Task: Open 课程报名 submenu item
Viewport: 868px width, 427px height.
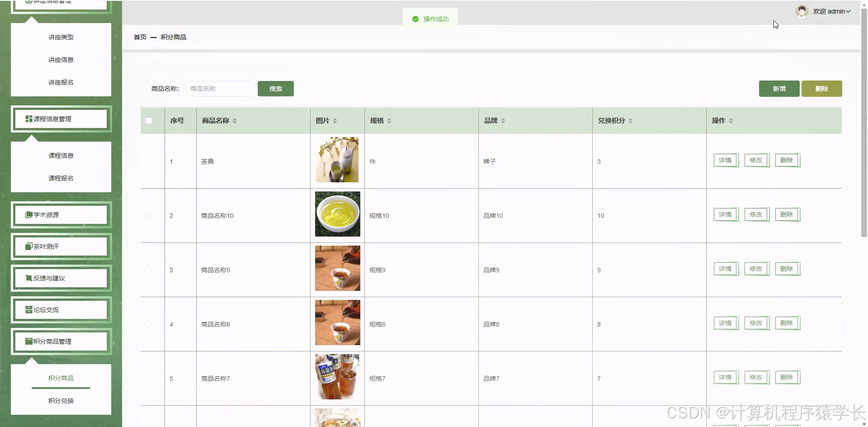Action: [61, 178]
